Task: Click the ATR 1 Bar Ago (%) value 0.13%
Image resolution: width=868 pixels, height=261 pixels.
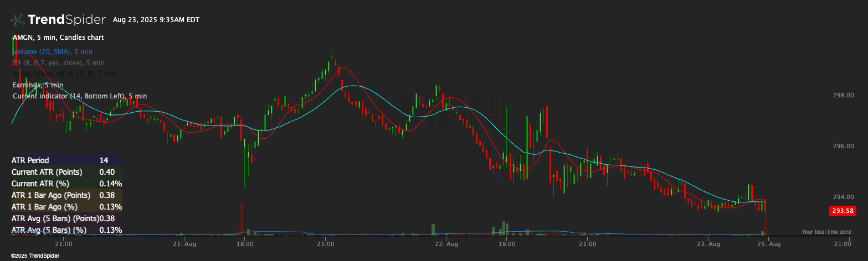Action: point(111,207)
